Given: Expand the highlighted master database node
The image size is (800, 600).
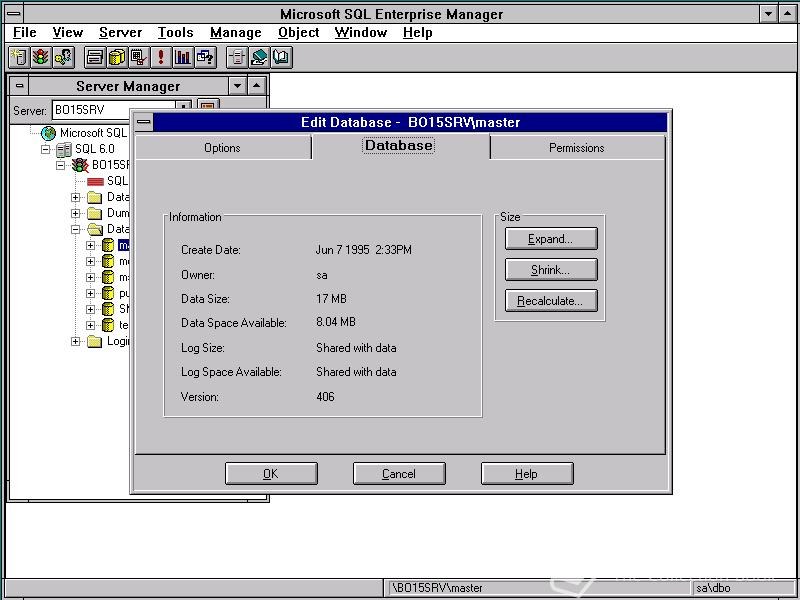Looking at the screenshot, I should pos(90,245).
